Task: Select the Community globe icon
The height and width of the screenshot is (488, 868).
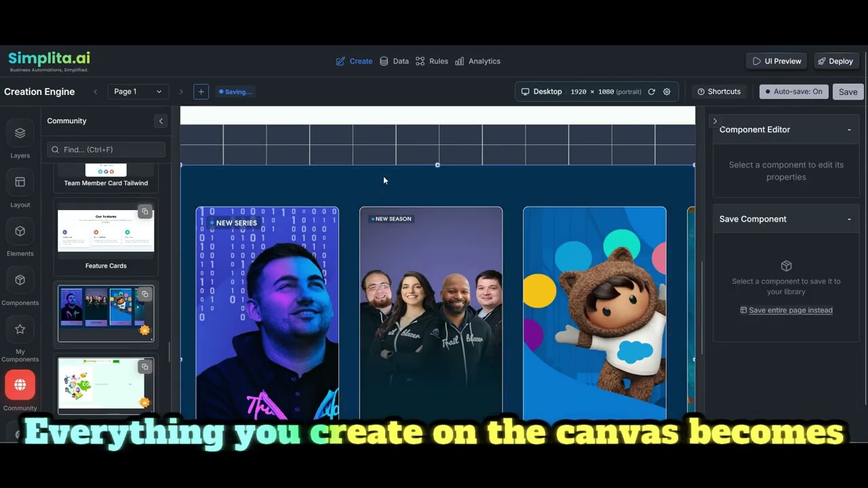Action: click(20, 385)
